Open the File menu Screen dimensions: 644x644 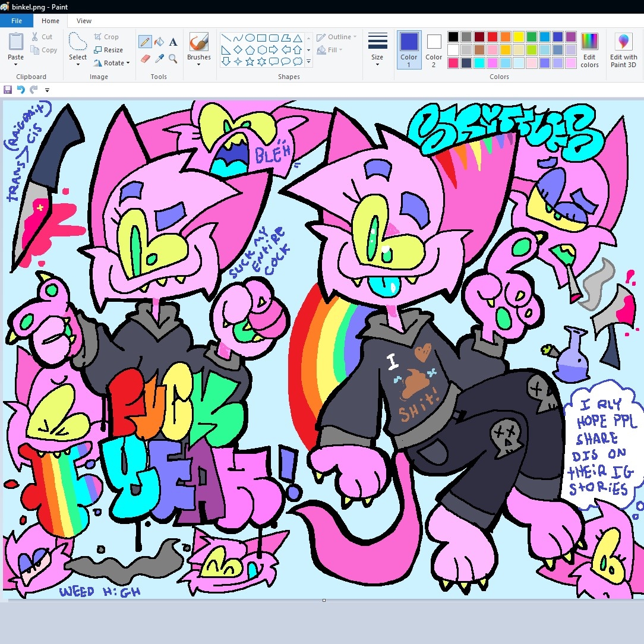click(17, 21)
